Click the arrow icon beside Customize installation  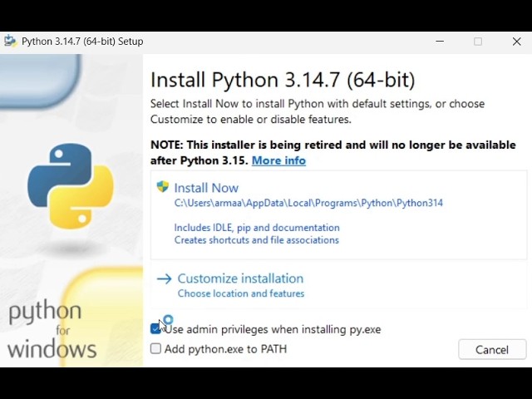165,279
